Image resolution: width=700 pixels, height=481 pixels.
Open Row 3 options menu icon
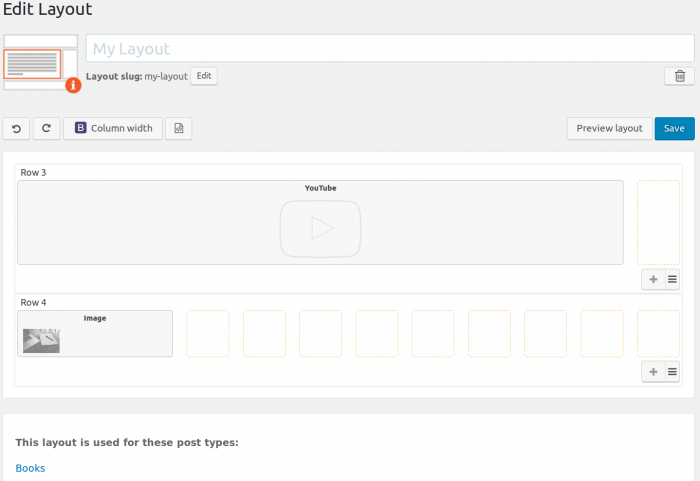point(672,280)
